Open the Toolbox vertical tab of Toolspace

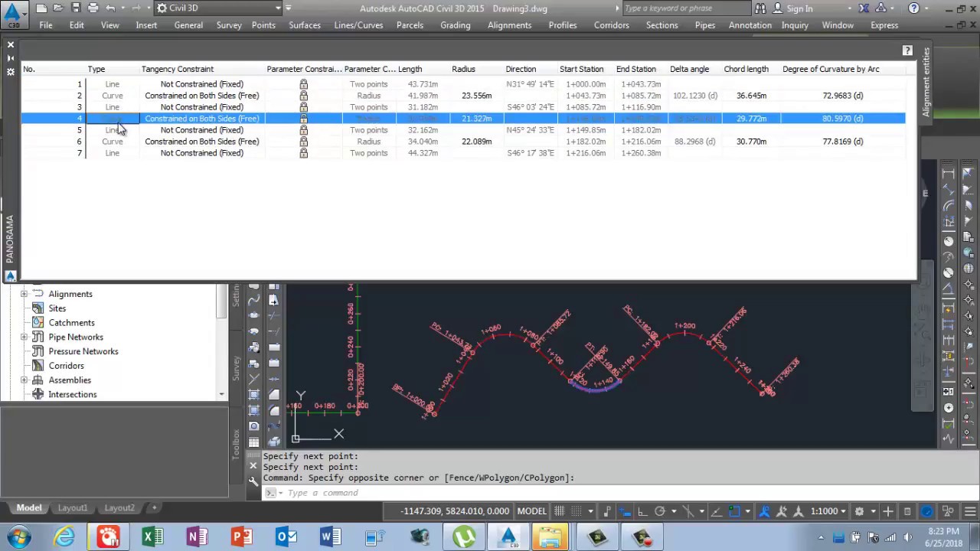pos(236,444)
